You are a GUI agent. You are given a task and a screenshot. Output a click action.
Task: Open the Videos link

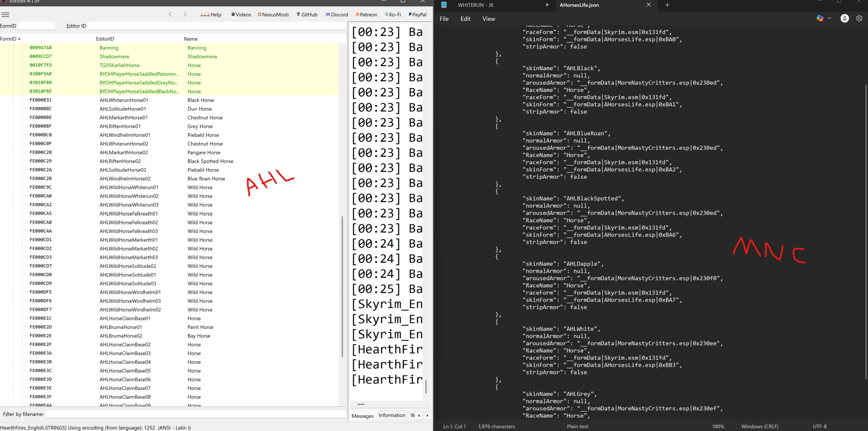241,14
